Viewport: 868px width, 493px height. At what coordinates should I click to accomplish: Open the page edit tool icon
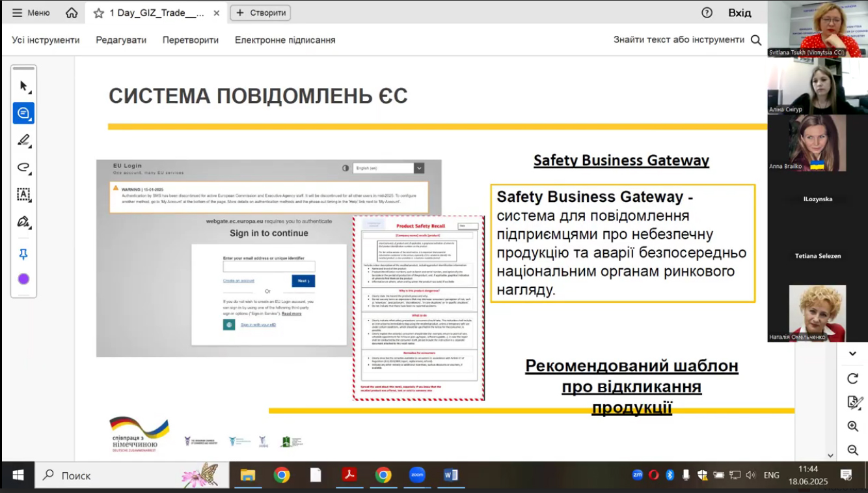(x=854, y=402)
